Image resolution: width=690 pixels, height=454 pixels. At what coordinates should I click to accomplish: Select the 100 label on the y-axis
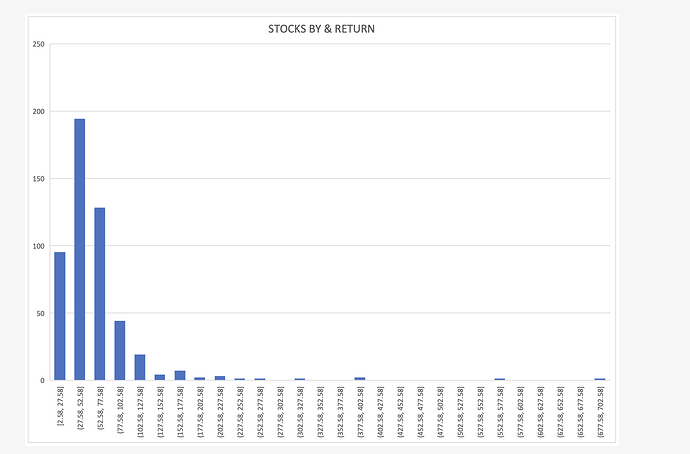pos(38,246)
